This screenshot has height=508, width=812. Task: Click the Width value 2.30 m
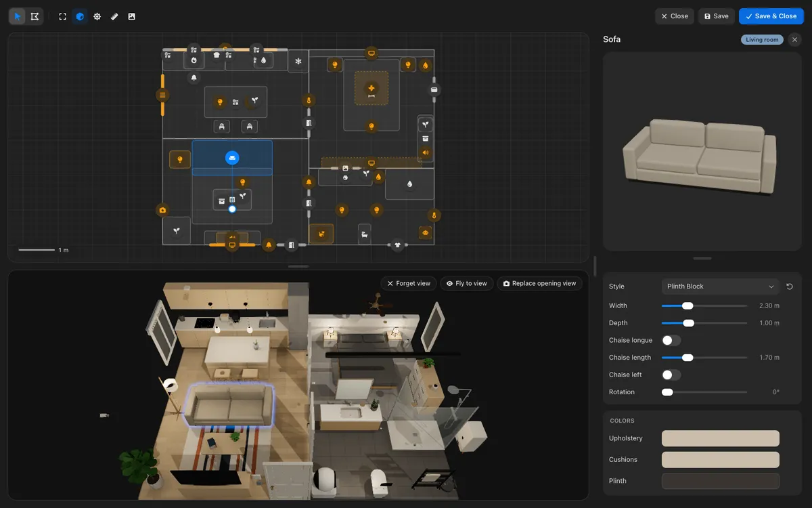[769, 305]
